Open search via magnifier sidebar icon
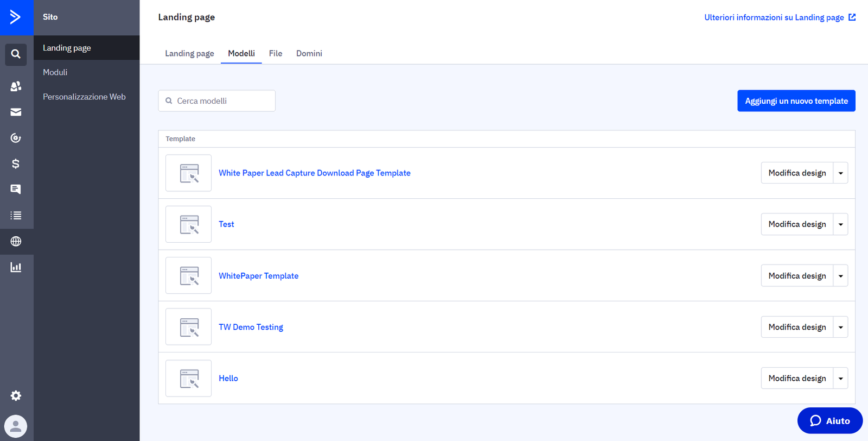The width and height of the screenshot is (868, 441). (x=16, y=54)
